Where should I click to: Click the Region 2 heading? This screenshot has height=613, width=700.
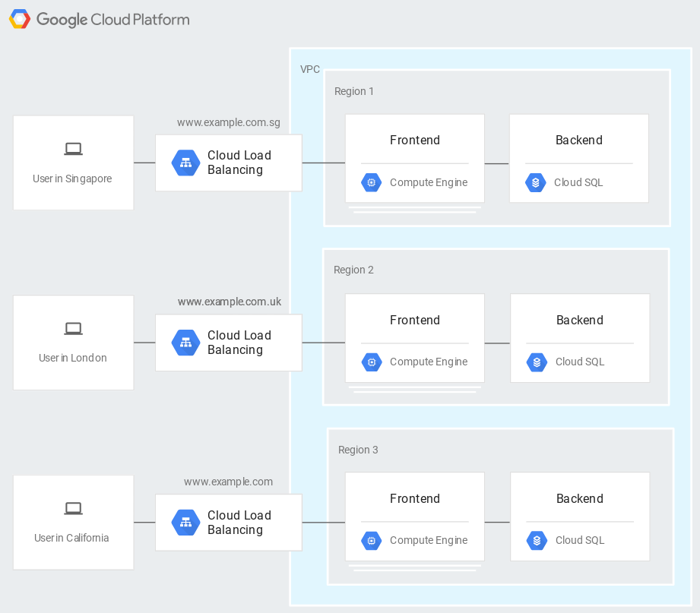click(353, 270)
